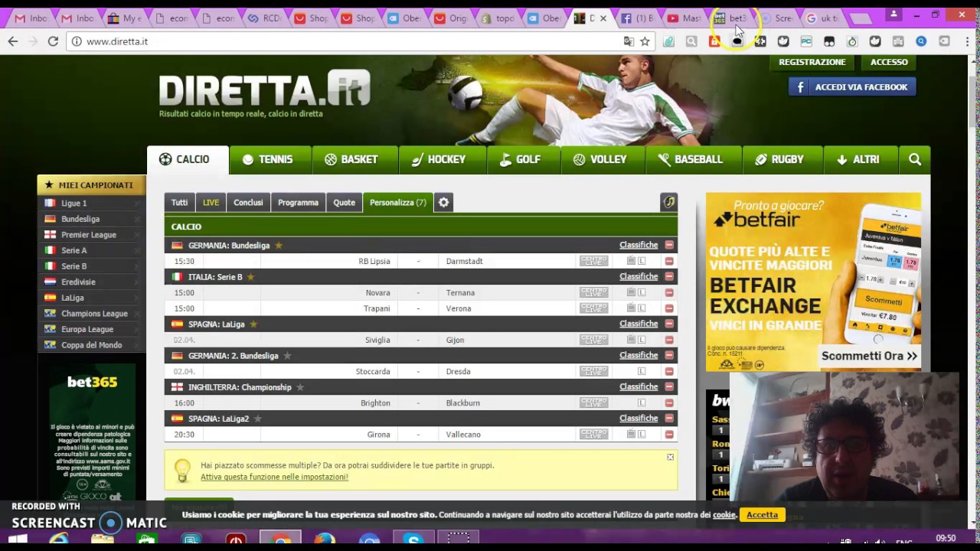980x551 pixels.
Task: Click the TV icon in the RB Lipsia row
Action: click(x=631, y=261)
